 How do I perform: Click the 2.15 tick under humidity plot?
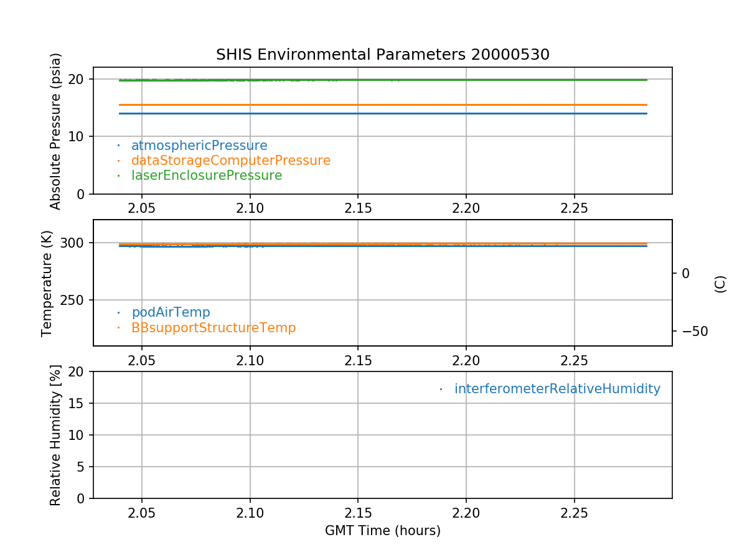(357, 512)
